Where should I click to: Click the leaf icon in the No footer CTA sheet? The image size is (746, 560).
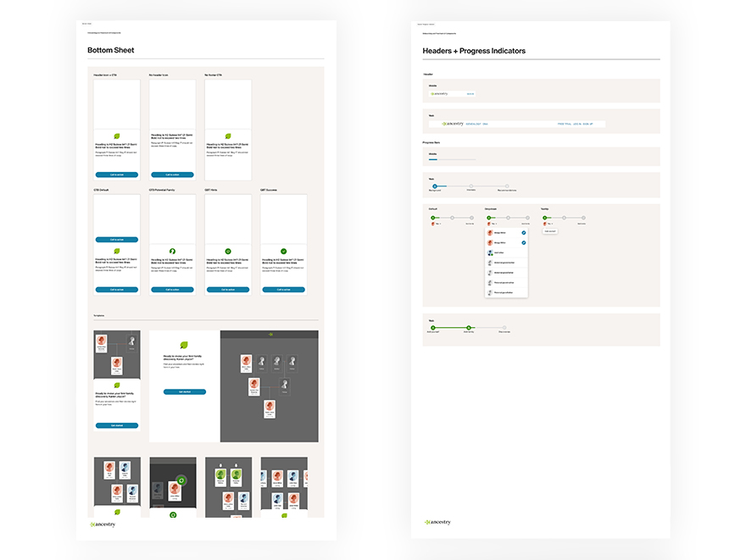(228, 136)
